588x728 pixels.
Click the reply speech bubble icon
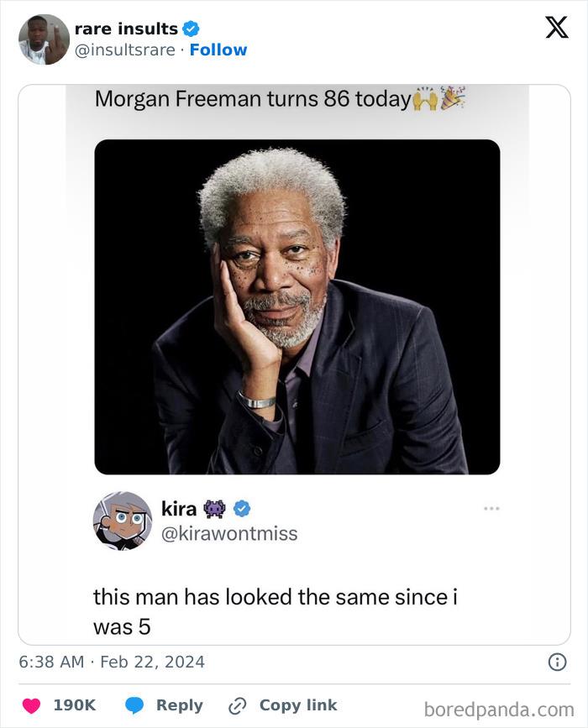[x=134, y=706]
